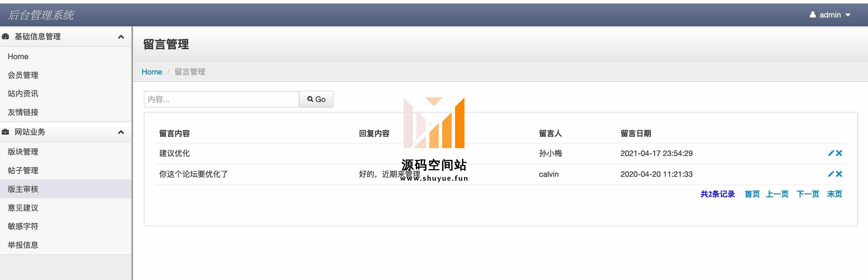Click the 你这个论坛要优化了 message cell
The image size is (868, 280).
click(193, 174)
